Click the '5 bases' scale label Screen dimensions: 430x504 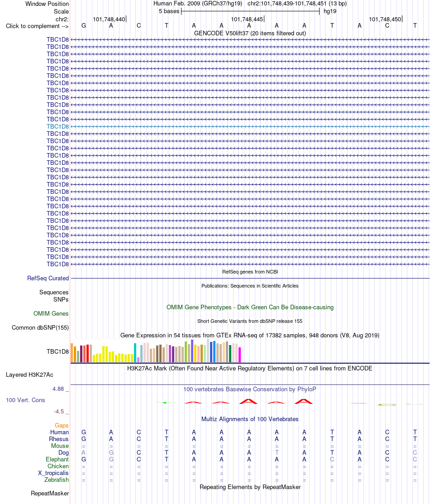click(x=169, y=11)
